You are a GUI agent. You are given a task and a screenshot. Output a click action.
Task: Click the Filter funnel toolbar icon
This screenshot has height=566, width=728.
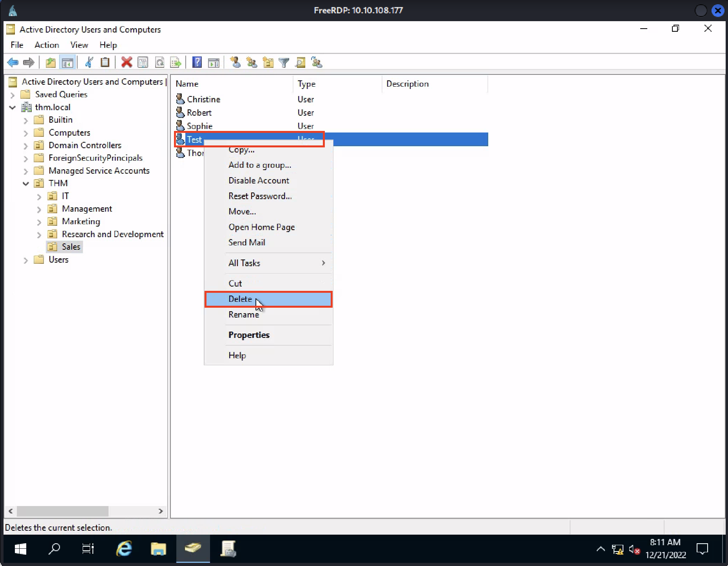pos(284,62)
